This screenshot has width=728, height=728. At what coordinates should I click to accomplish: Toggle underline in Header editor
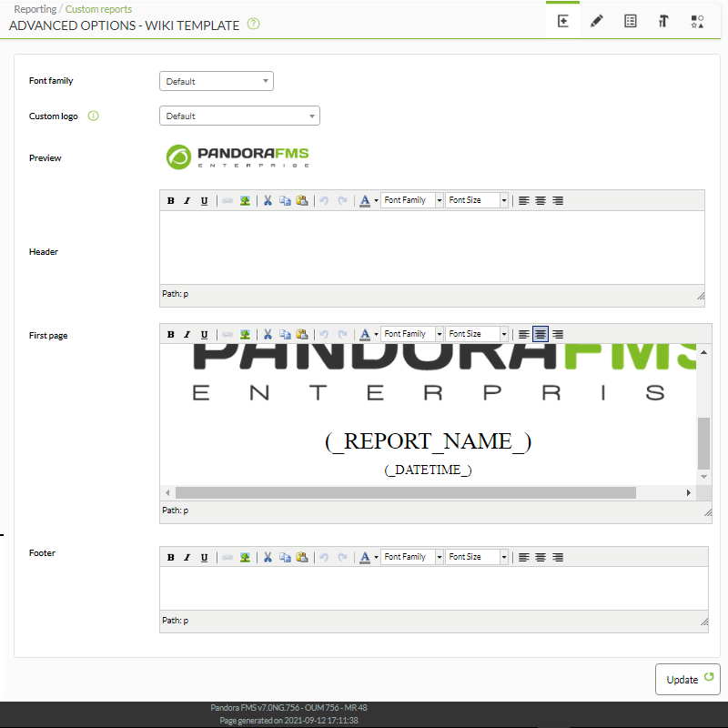[x=204, y=200]
